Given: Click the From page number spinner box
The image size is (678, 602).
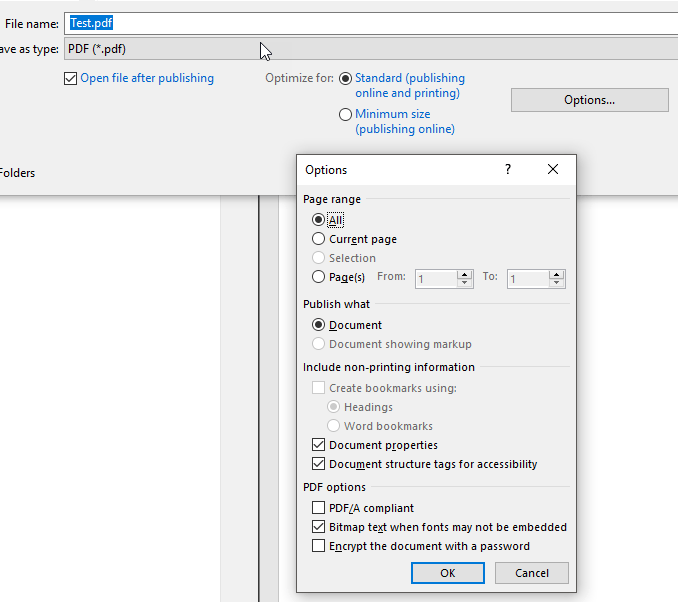Looking at the screenshot, I should click(x=436, y=279).
